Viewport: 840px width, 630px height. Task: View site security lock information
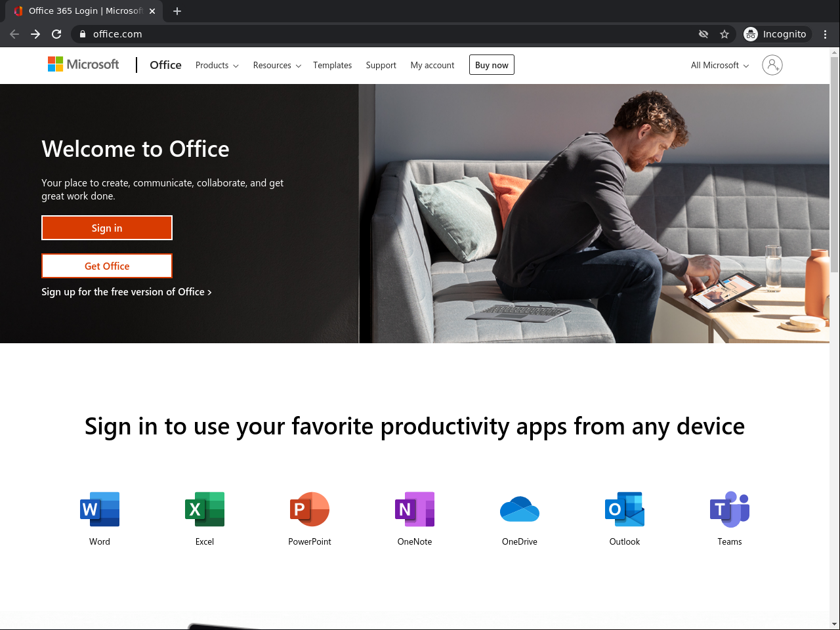pos(82,34)
